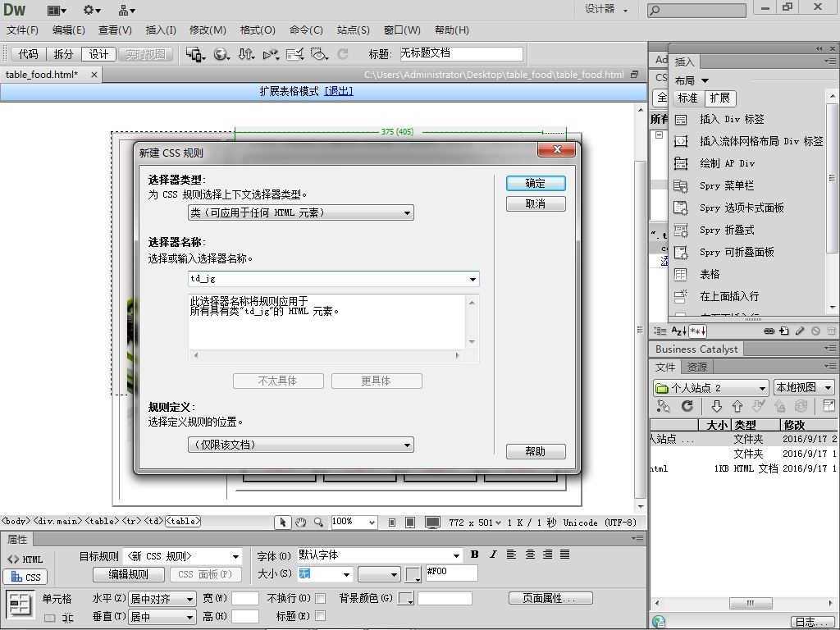Select the Standard (标准) layout mode
The width and height of the screenshot is (840, 630).
click(687, 98)
